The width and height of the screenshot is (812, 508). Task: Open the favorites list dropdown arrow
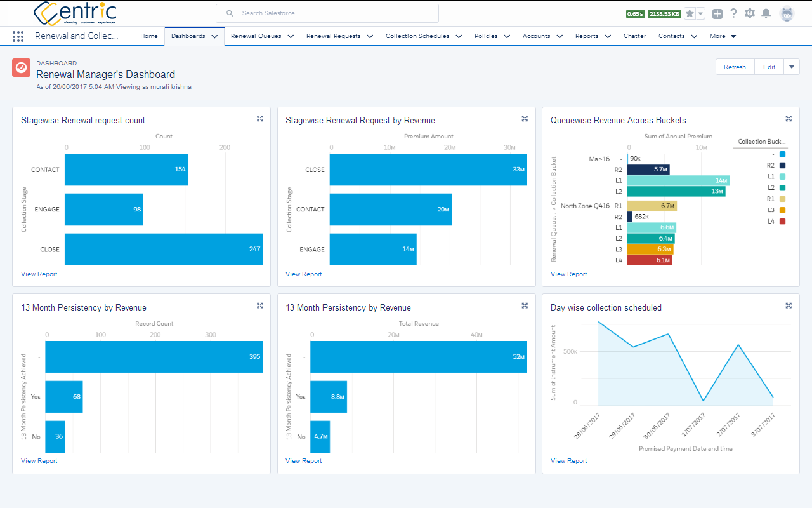[701, 13]
